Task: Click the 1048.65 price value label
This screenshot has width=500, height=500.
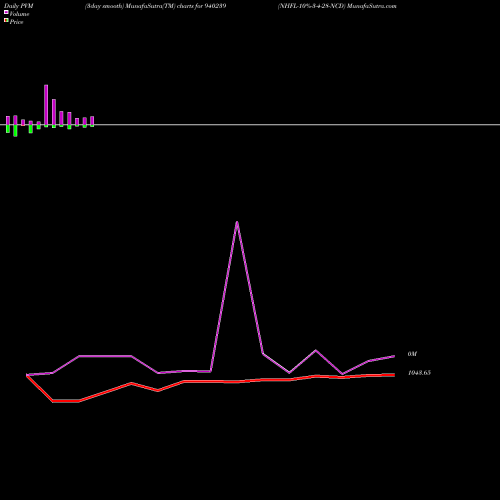Action: point(419,373)
